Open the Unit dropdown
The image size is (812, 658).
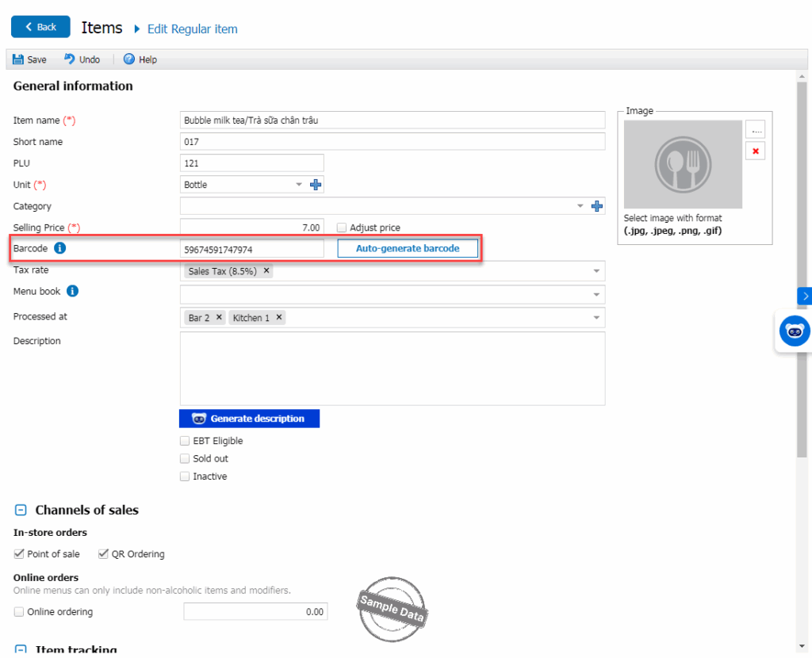click(299, 185)
